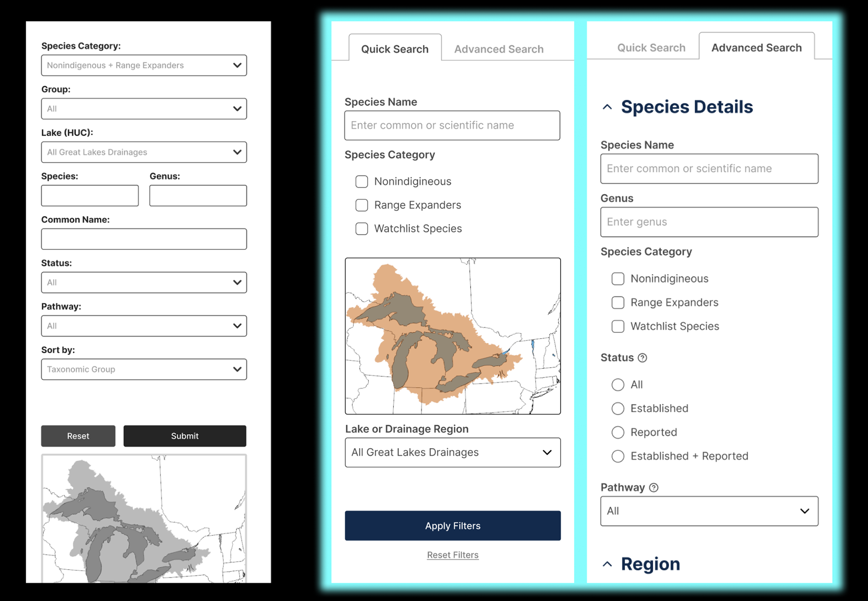
Task: Switch to Quick Search tab in right panel
Action: (651, 47)
